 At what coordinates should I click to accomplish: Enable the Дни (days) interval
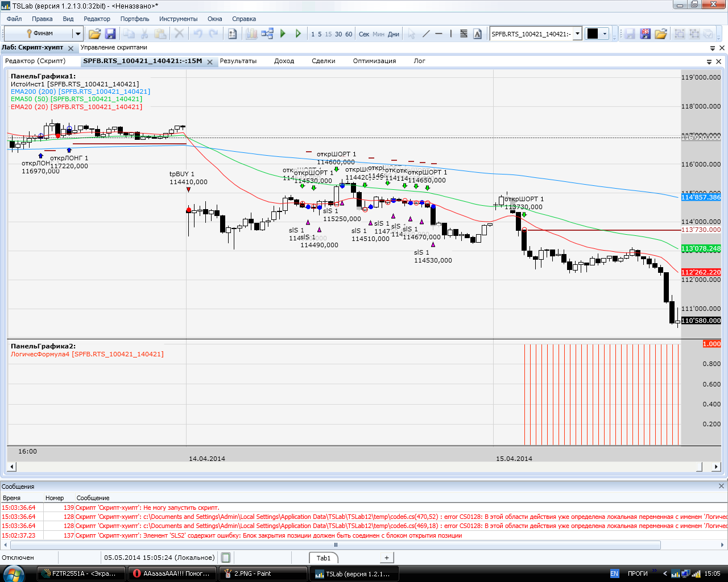[394, 34]
